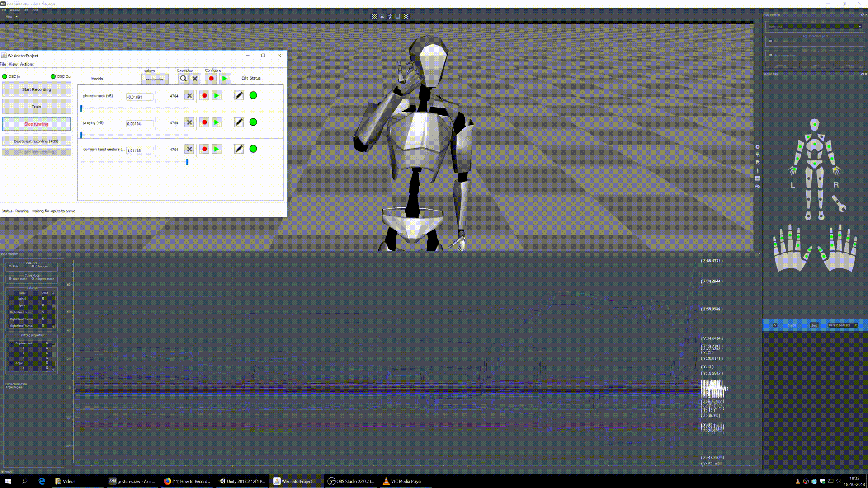Image resolution: width=868 pixels, height=488 pixels.
Task: Open the Window menu in Axis Neuron
Action: pos(14,10)
